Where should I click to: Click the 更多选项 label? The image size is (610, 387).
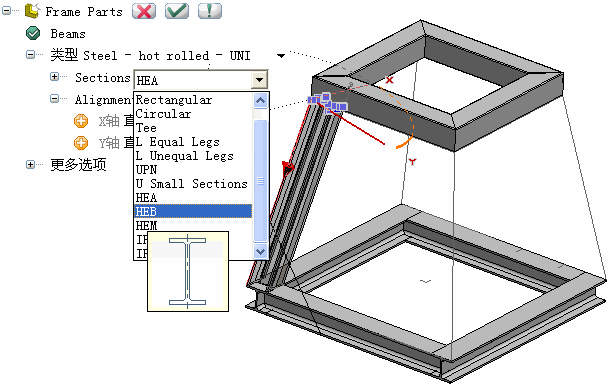(x=78, y=165)
